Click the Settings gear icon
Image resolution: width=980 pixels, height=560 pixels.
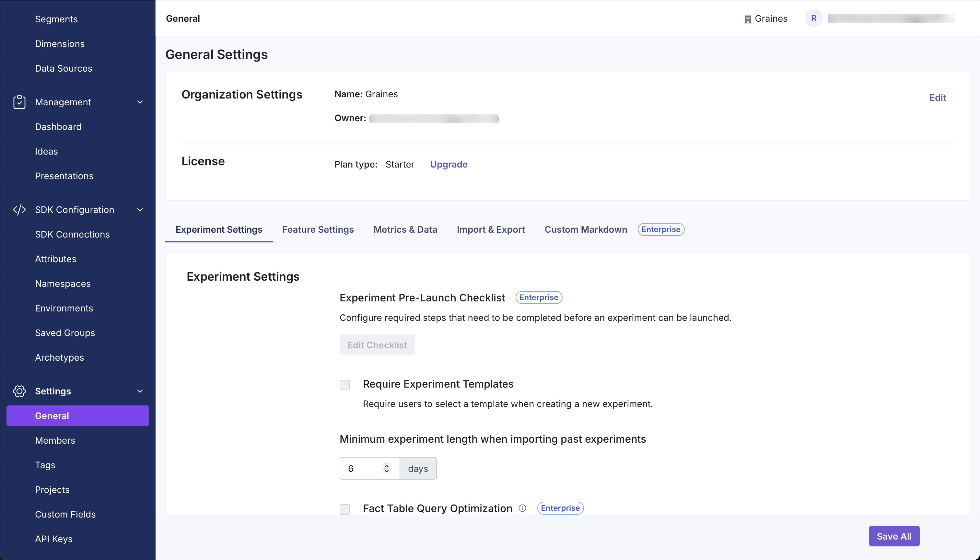point(19,391)
